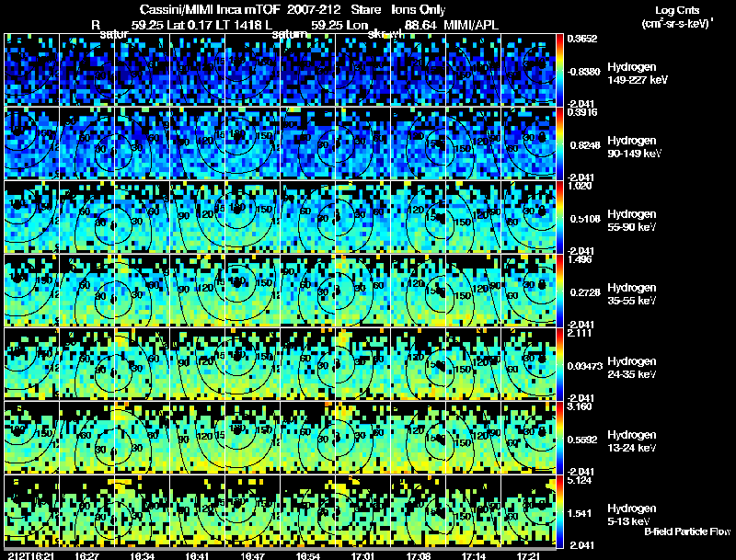The image size is (736, 560).
Task: Select the 'Hydrogen 5-13 keV' row label
Action: coord(632,515)
